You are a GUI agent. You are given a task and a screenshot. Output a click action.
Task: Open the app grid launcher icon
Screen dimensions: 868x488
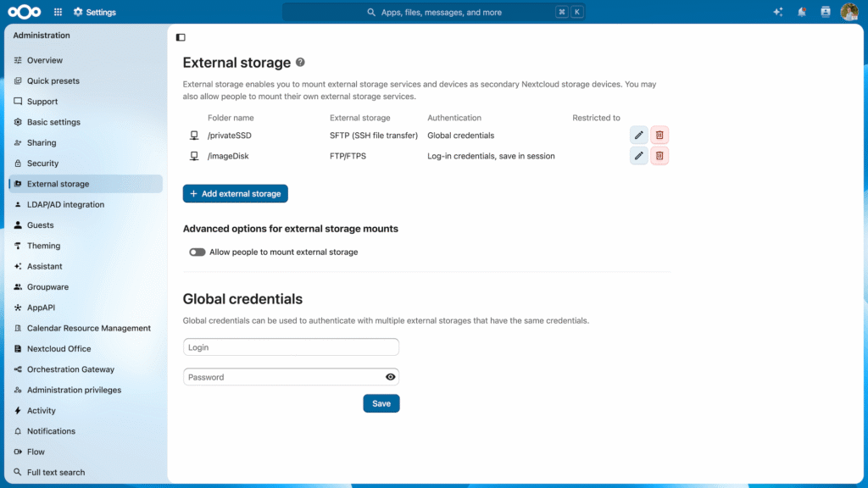click(x=58, y=12)
